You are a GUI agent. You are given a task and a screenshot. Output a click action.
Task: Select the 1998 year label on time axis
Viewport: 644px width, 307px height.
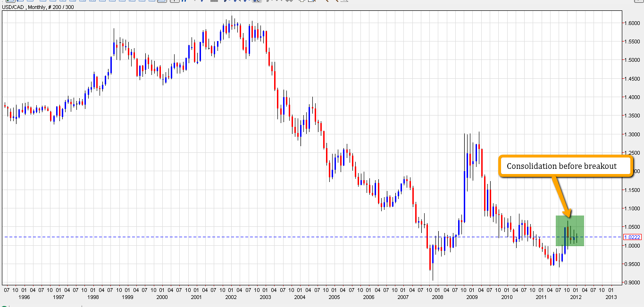pyautogui.click(x=92, y=298)
